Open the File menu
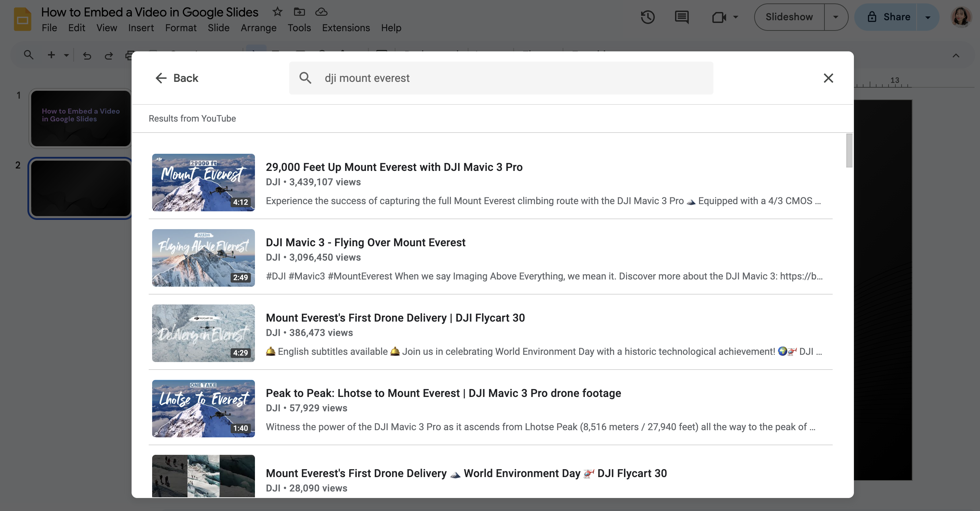This screenshot has height=511, width=980. click(49, 28)
